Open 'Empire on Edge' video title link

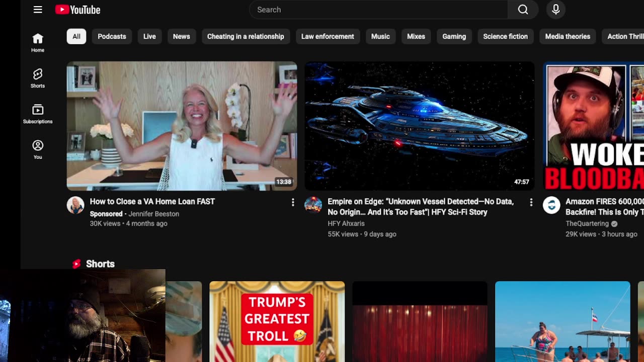click(421, 207)
